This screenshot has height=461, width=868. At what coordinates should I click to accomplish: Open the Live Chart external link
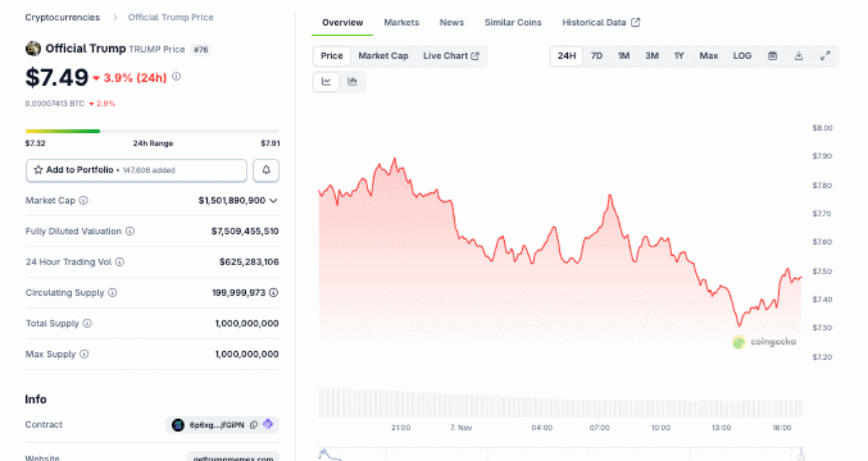tap(451, 56)
